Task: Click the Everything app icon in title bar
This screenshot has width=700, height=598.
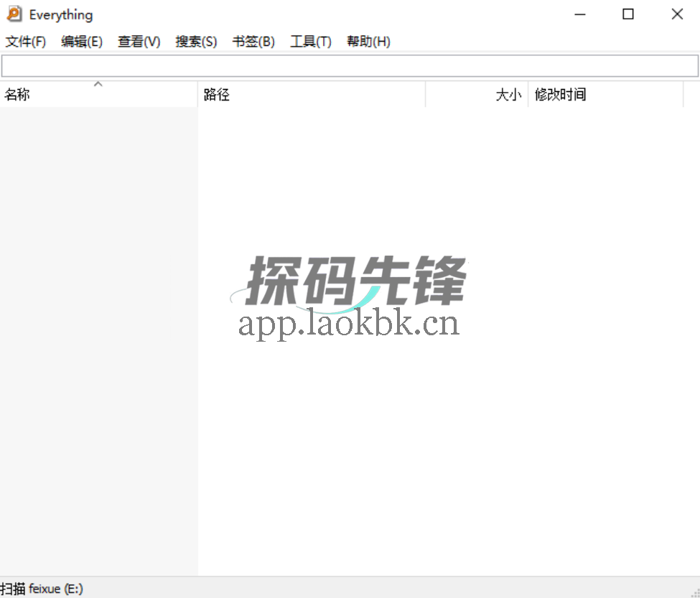Action: coord(14,14)
